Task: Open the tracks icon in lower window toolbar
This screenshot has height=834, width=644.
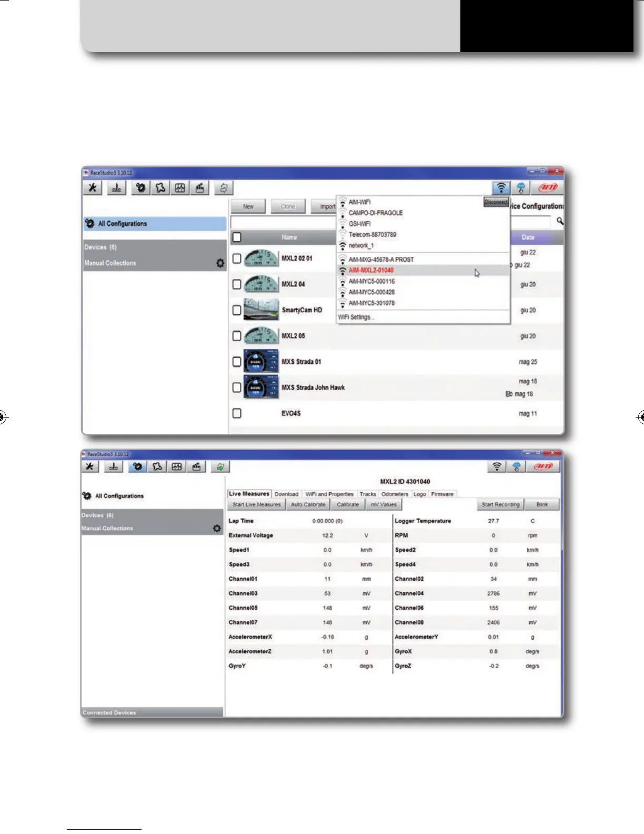Action: pyautogui.click(x=157, y=466)
